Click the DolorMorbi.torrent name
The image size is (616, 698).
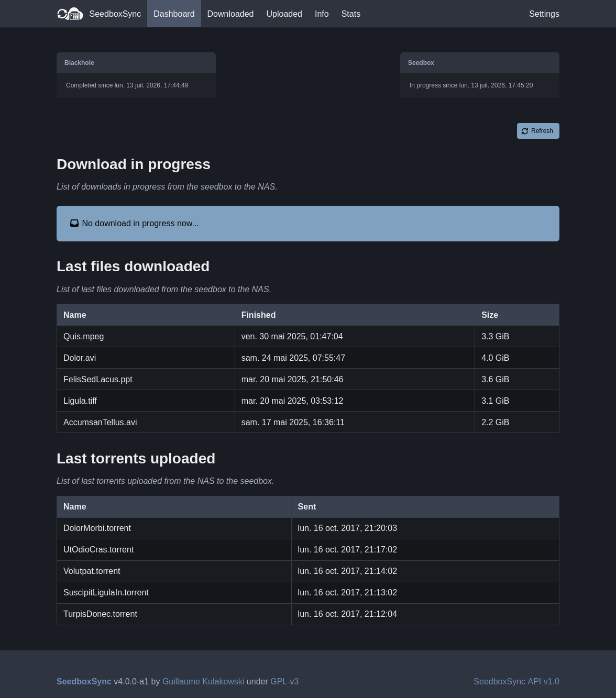click(97, 528)
